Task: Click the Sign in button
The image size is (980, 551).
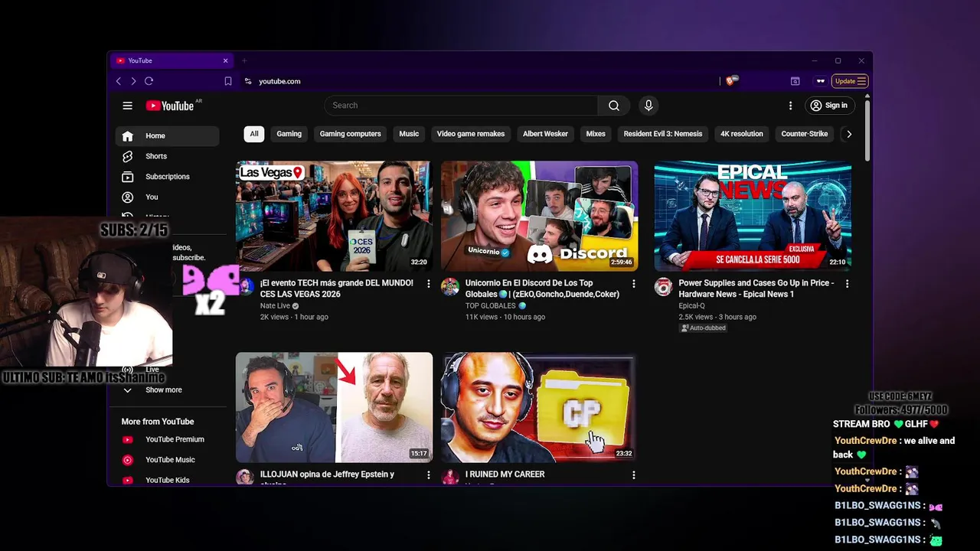Action: tap(828, 106)
